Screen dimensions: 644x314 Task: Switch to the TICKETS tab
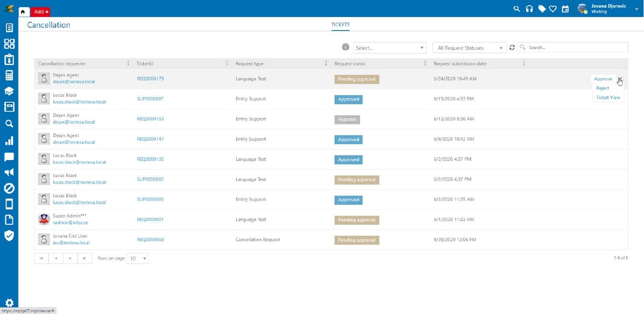340,25
